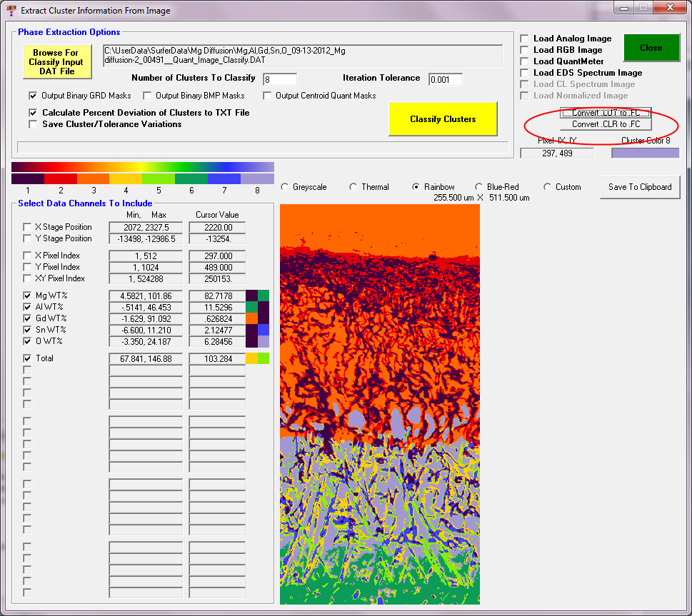Viewport: 692px width, 616px height.
Task: Enable Save Cluster/Tolerance Variations option
Action: (33, 124)
